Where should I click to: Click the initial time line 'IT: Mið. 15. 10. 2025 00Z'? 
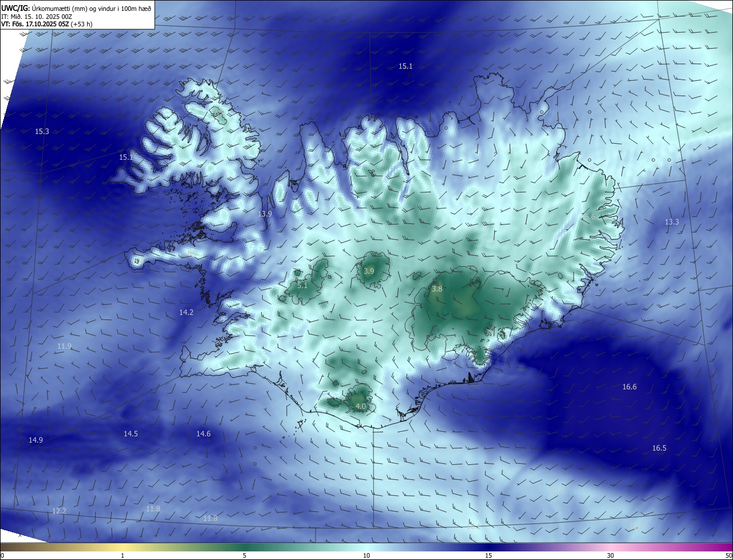[x=37, y=17]
